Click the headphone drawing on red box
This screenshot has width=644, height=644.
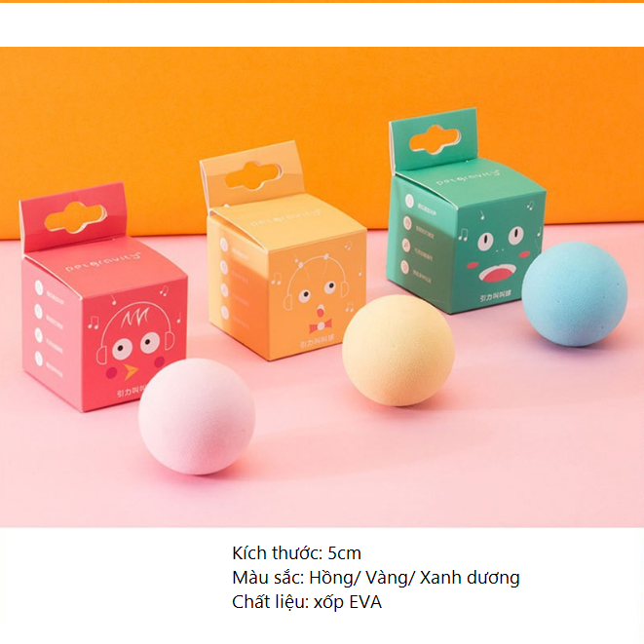click(x=135, y=329)
